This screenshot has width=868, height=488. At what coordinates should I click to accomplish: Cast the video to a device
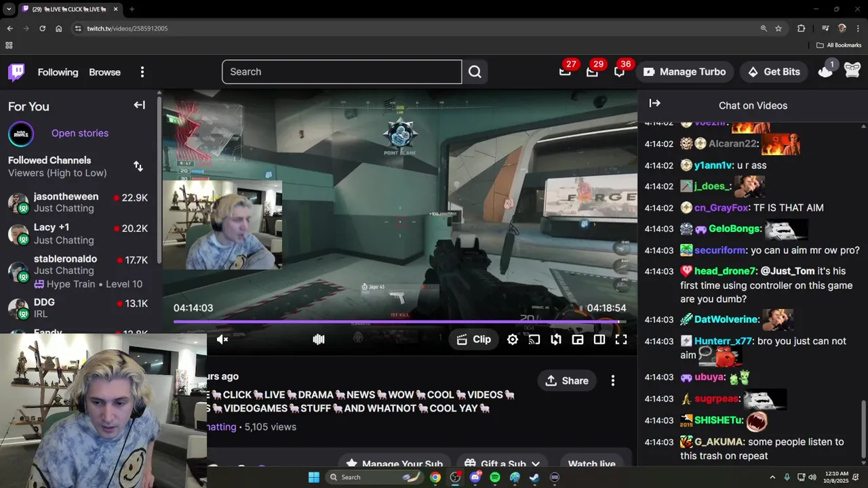point(534,340)
